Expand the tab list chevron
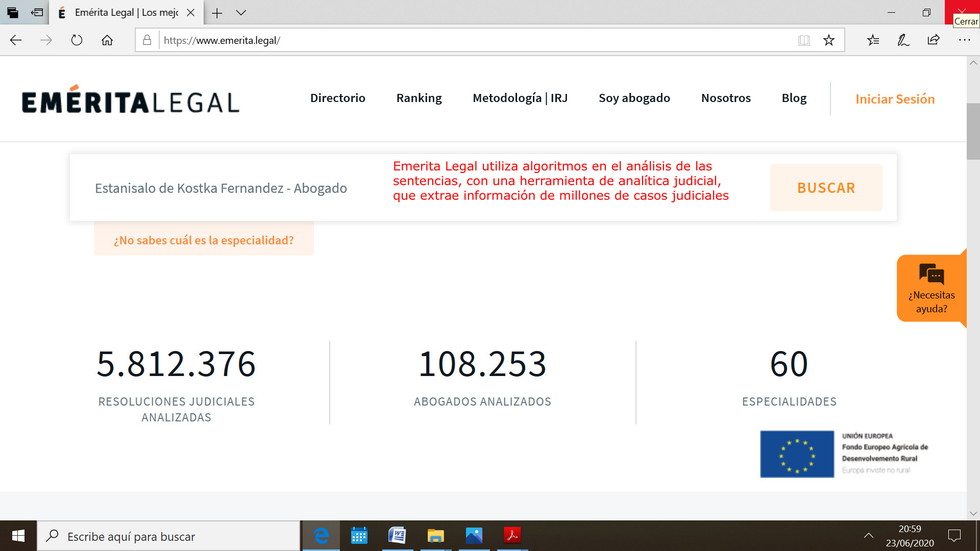Screen dimensions: 980x551 (x=241, y=13)
